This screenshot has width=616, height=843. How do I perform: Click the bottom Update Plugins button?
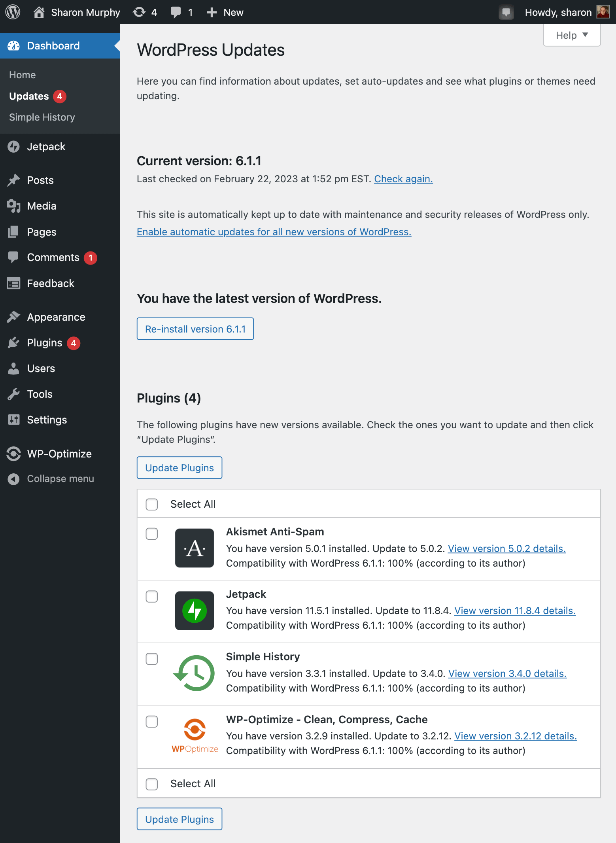tap(180, 819)
